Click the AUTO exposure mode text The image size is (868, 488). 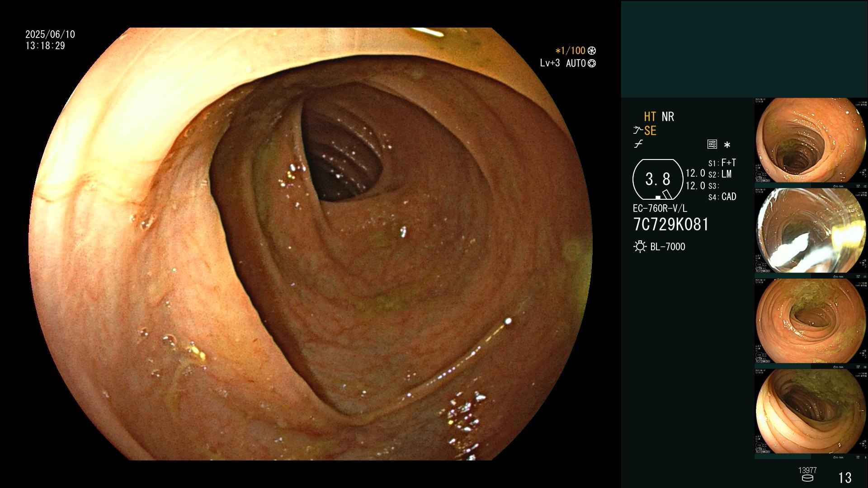[x=576, y=63]
